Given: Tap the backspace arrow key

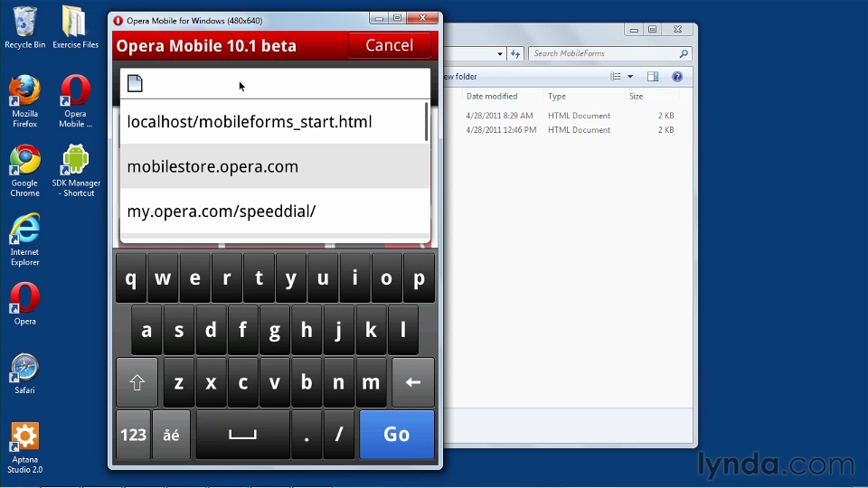Looking at the screenshot, I should pos(413,382).
